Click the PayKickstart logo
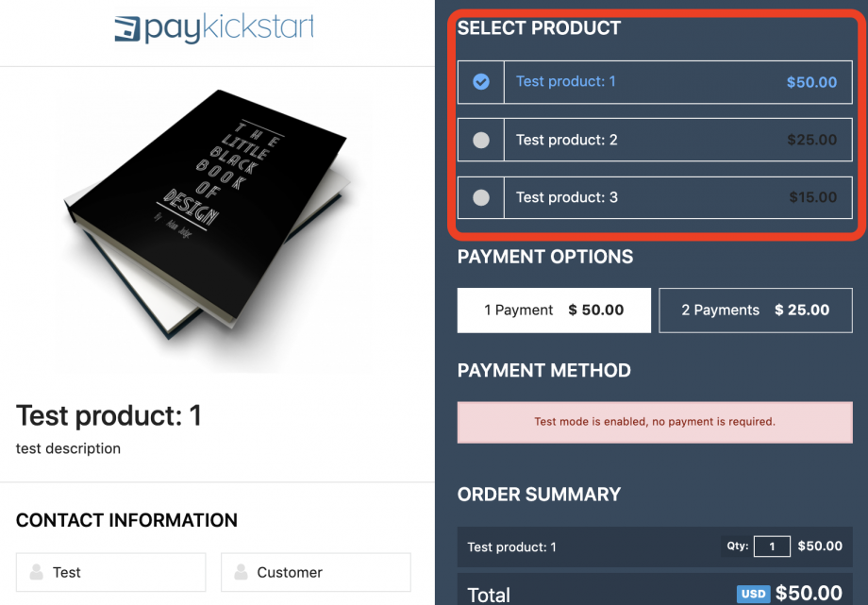Image resolution: width=868 pixels, height=605 pixels. [213, 28]
